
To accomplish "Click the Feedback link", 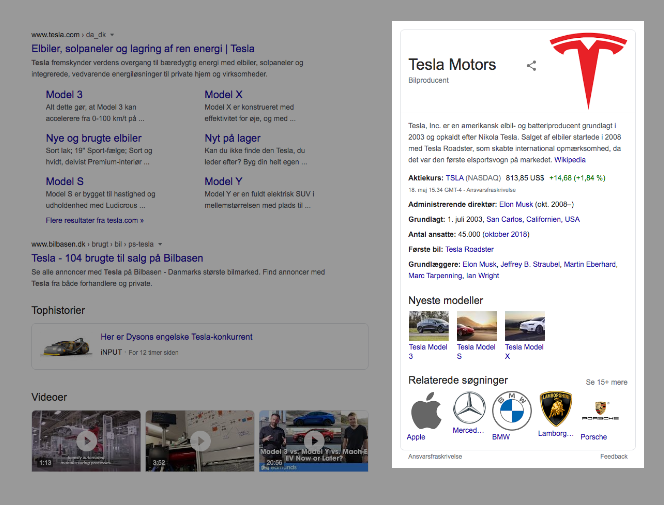I will coord(614,456).
